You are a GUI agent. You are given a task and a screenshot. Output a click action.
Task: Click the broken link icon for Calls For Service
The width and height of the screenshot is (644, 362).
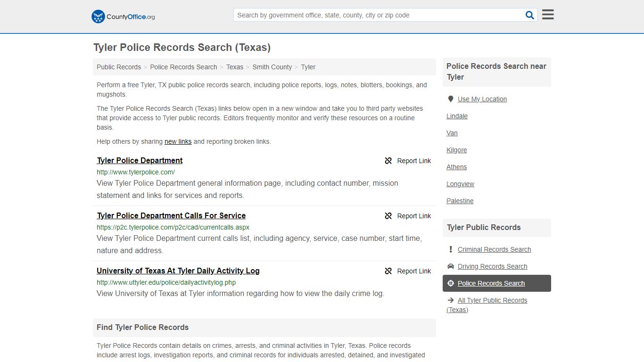388,216
